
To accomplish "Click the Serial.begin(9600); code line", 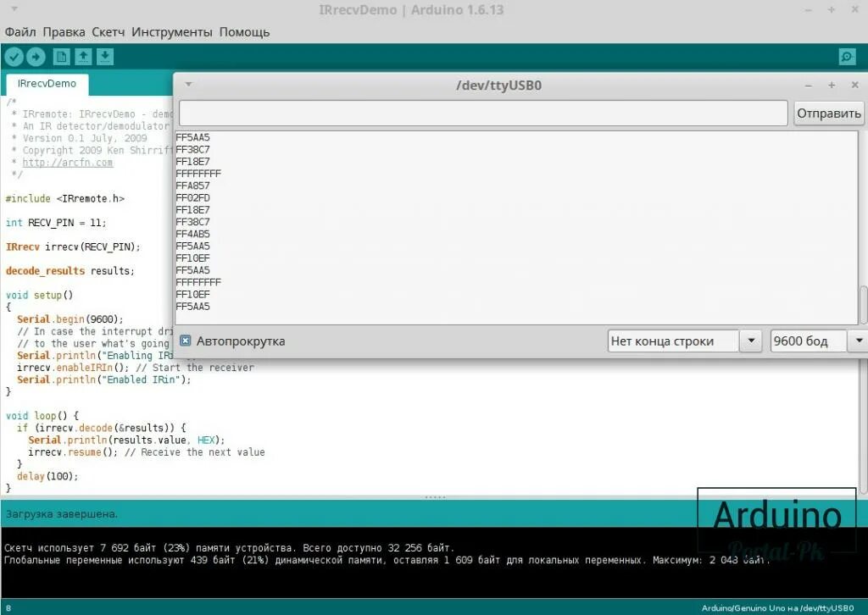I will tap(70, 319).
